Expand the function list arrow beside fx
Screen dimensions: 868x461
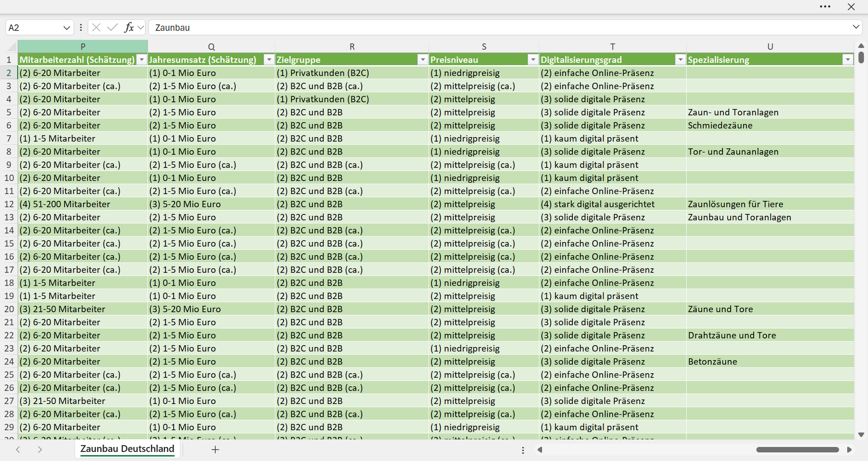click(141, 28)
